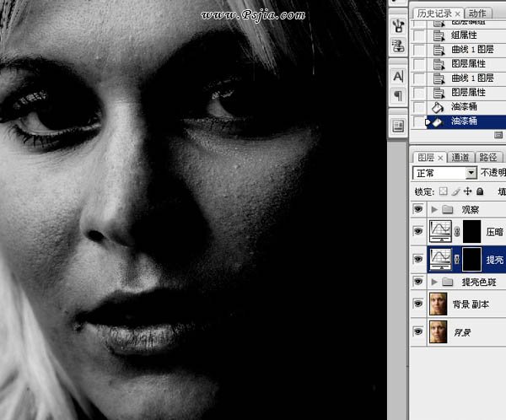
Task: Close the 历史记录 panel tab
Action: (457, 13)
